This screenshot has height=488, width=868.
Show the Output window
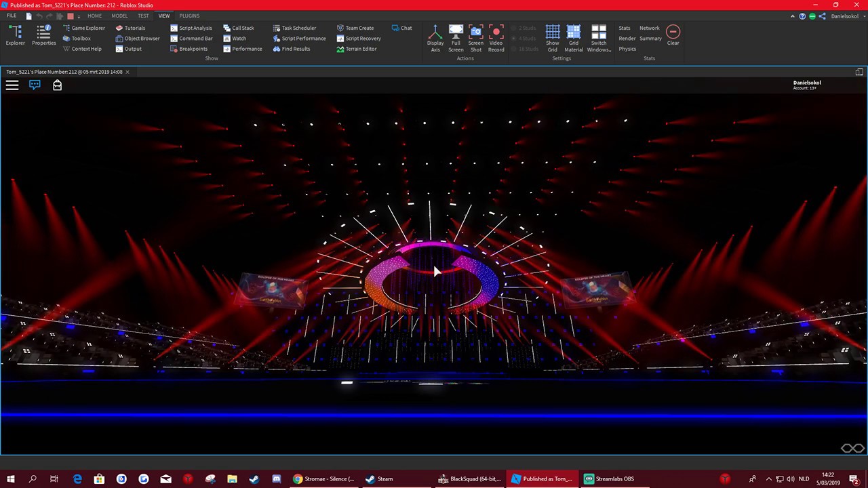coord(128,49)
